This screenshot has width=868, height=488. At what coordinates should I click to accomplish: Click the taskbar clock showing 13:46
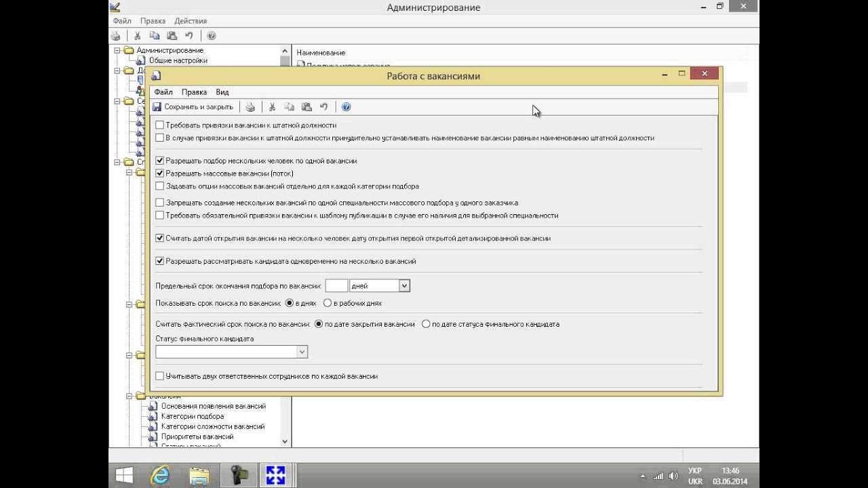(730, 470)
